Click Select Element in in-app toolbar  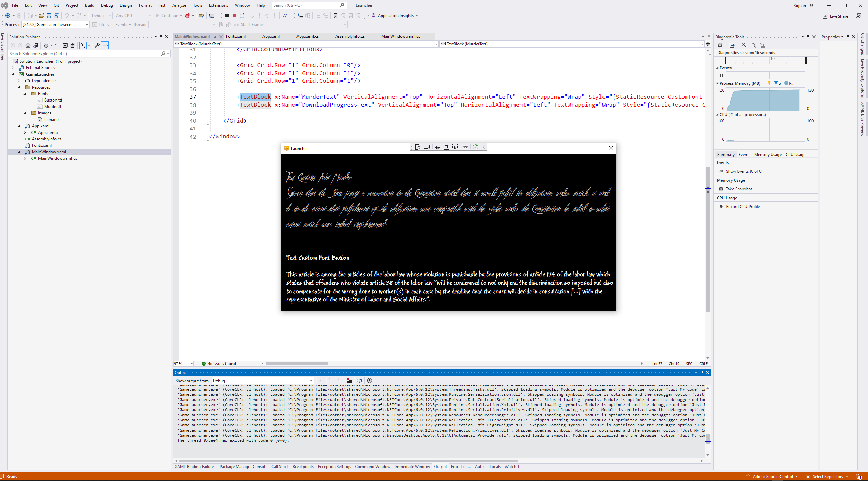(437, 147)
